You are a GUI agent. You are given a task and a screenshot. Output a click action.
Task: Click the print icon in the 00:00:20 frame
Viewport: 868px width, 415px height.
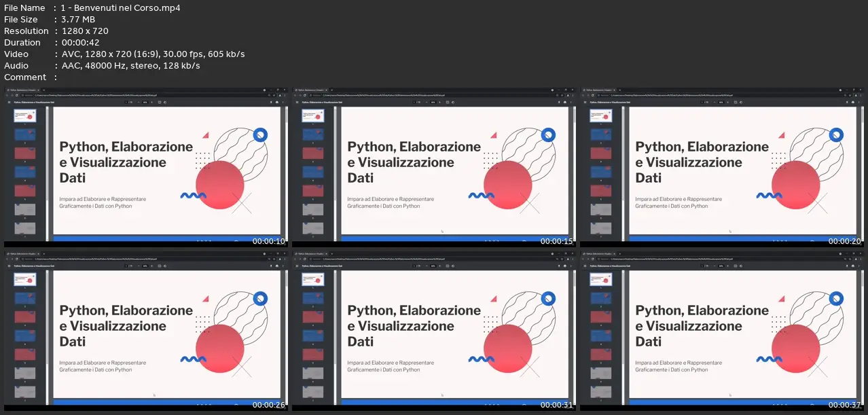point(853,103)
